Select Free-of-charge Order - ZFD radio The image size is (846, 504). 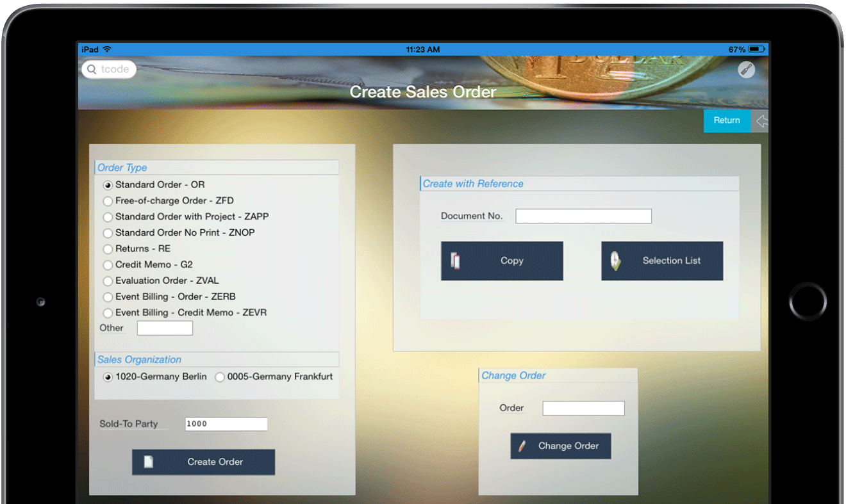click(108, 201)
